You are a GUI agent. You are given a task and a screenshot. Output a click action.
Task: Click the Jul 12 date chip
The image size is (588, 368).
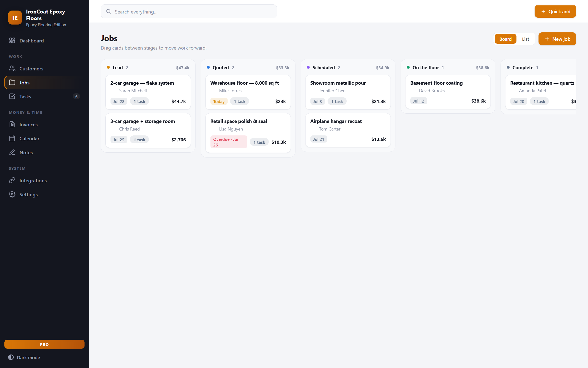(419, 101)
